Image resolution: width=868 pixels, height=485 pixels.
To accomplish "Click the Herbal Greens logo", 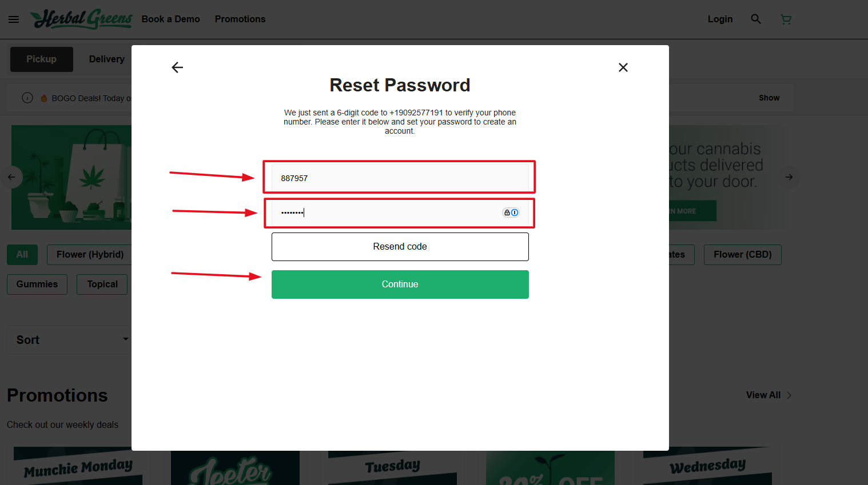I will [81, 19].
